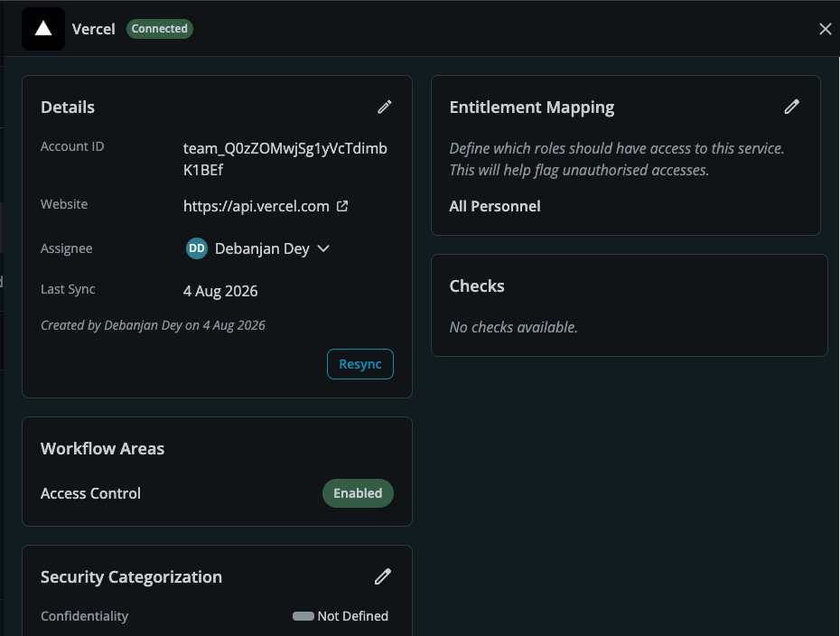Click the Details heading

[x=68, y=108]
